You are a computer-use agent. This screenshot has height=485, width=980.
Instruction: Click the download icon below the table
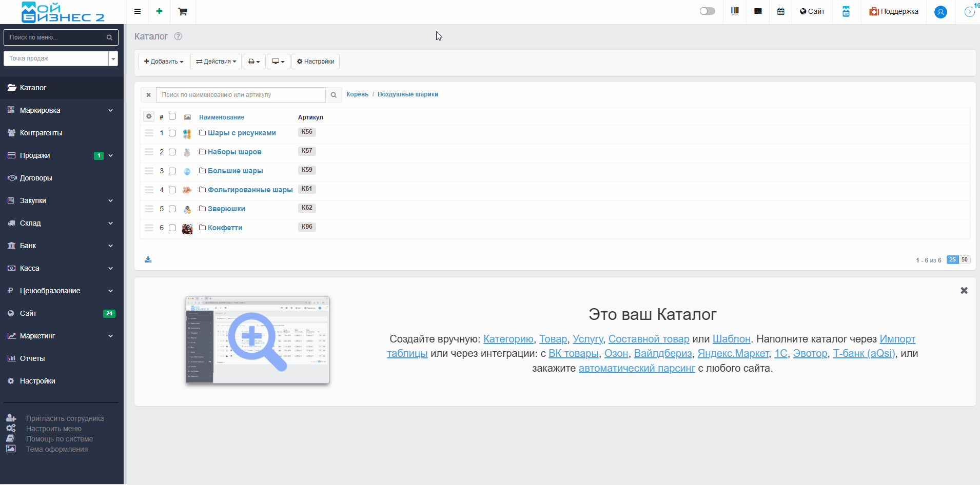[148, 259]
